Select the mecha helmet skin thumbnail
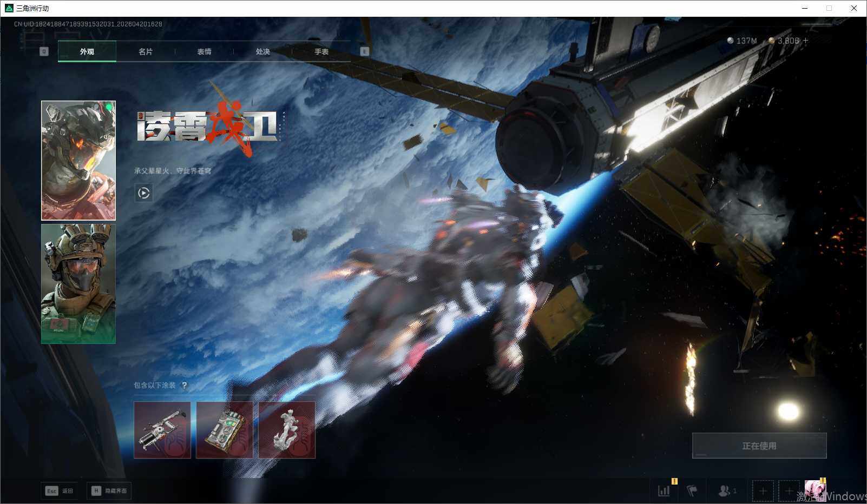This screenshot has height=504, width=867. click(x=78, y=161)
